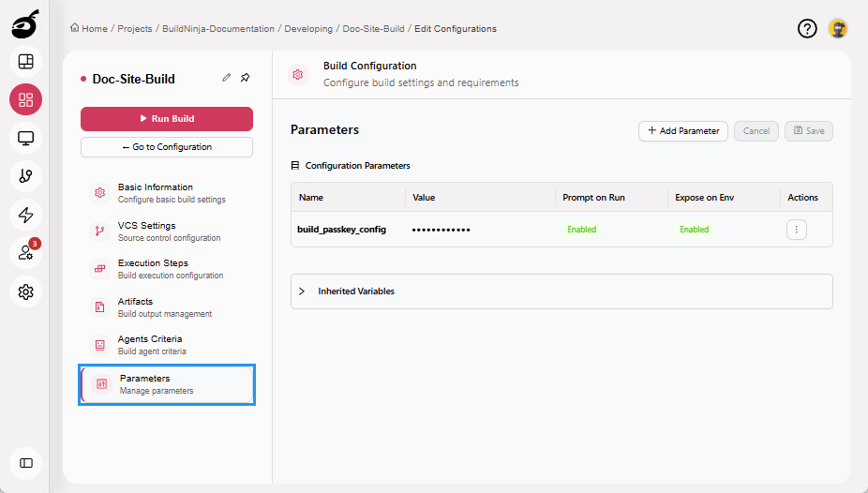Go to Projects breadcrumb link
The image size is (868, 493).
click(135, 28)
